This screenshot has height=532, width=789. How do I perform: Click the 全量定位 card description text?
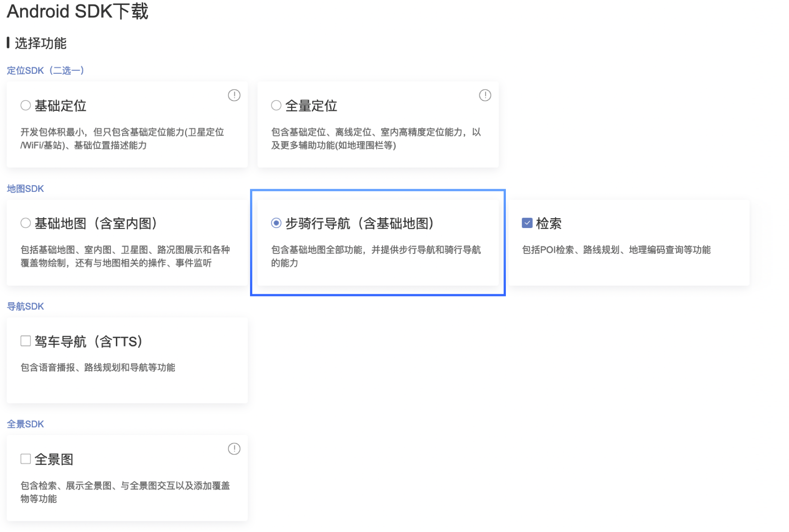point(376,139)
